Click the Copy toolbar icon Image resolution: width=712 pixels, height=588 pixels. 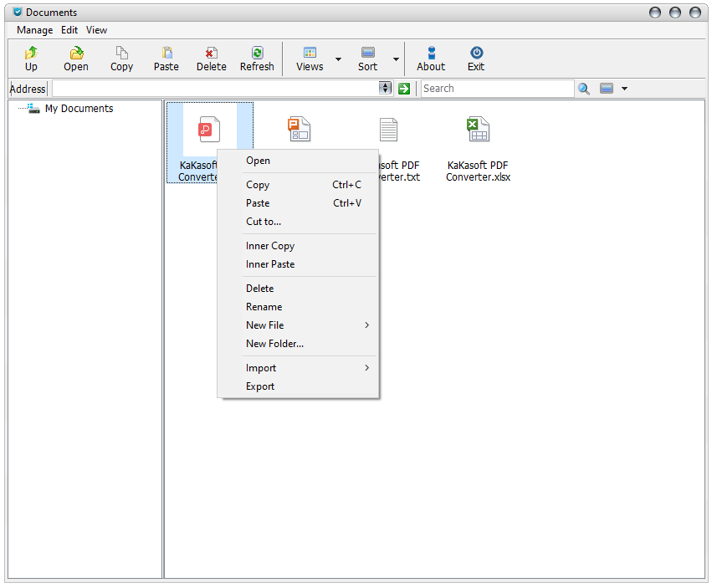(x=121, y=53)
